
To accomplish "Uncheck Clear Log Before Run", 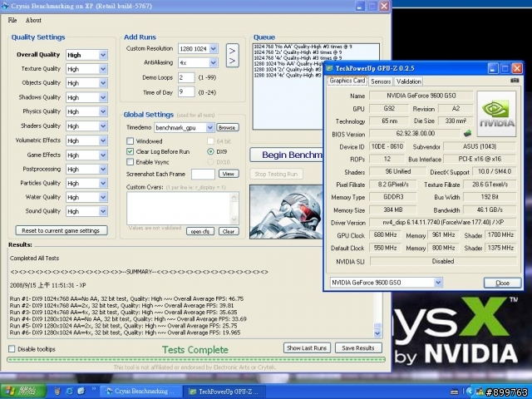I will point(130,151).
